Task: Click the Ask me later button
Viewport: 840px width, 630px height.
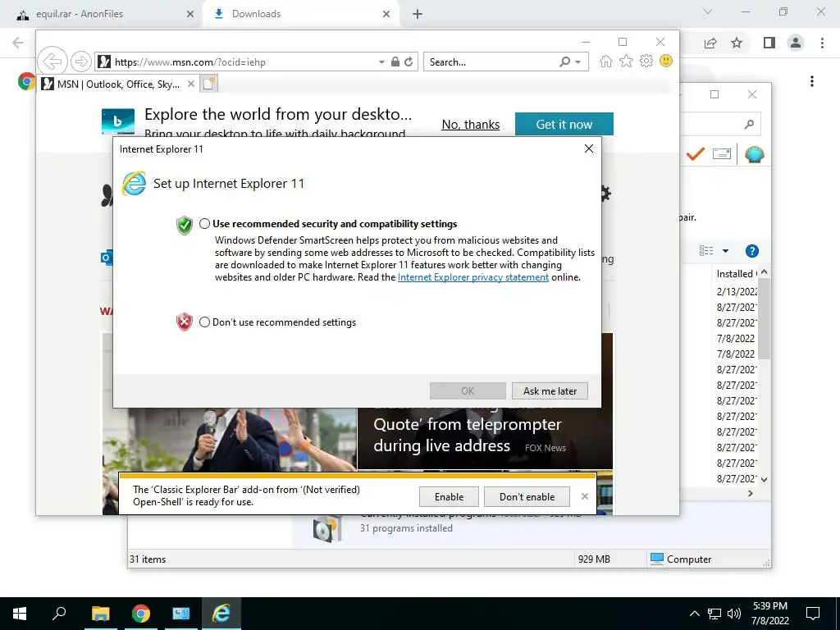Action: coord(550,391)
